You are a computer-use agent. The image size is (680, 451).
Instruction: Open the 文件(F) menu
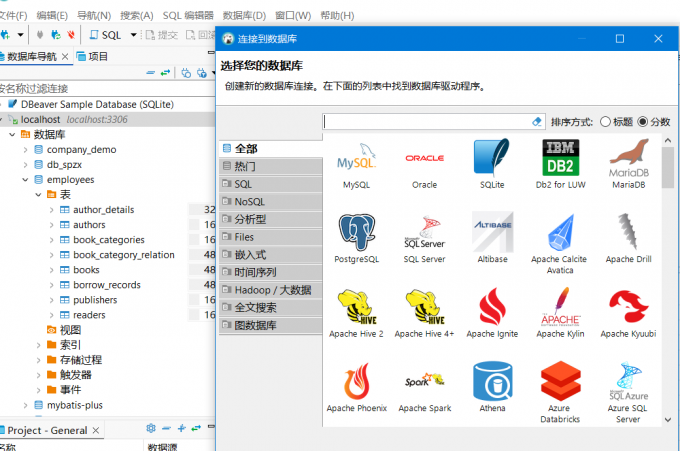(13, 16)
